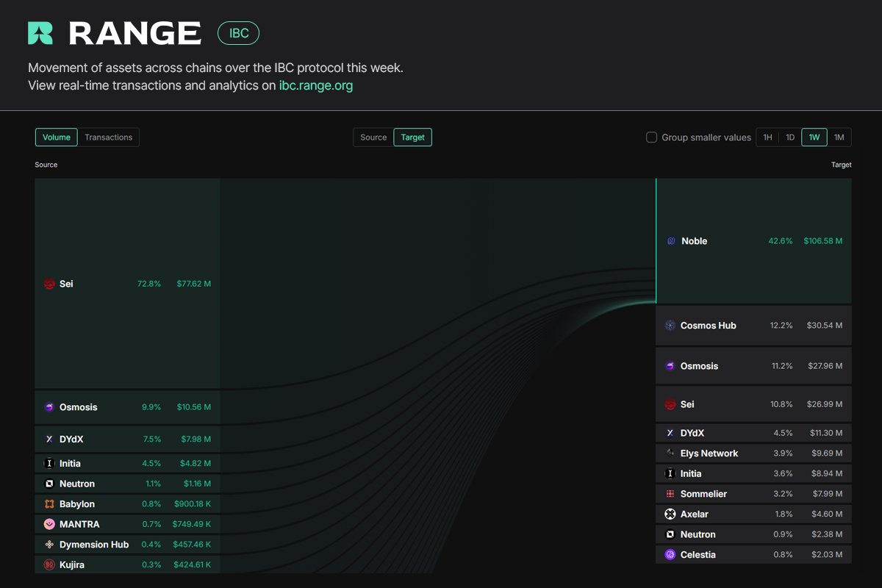Image resolution: width=882 pixels, height=588 pixels.
Task: Set the time range to 1H
Action: click(x=767, y=137)
